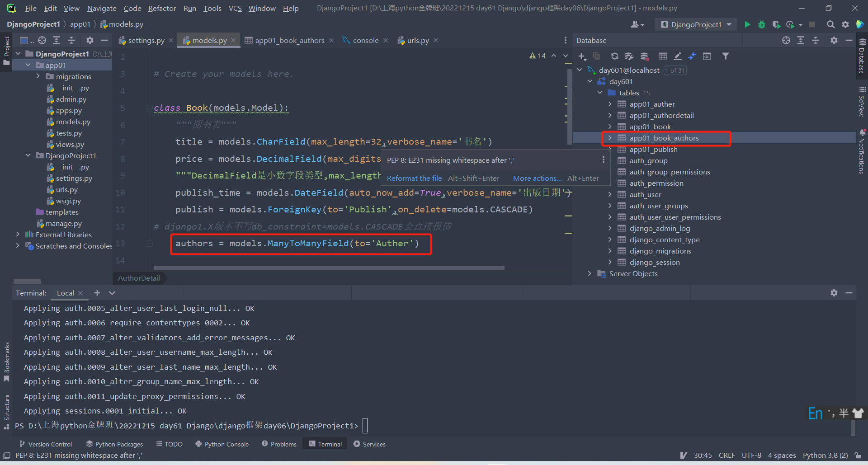Hide the Database tool window

[849, 40]
